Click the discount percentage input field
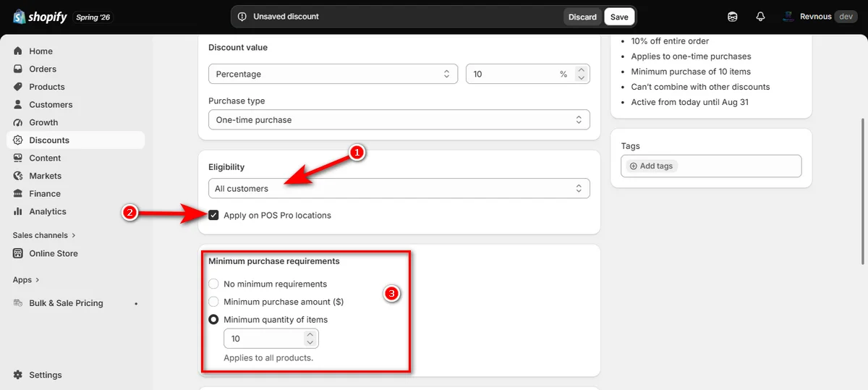 point(528,74)
